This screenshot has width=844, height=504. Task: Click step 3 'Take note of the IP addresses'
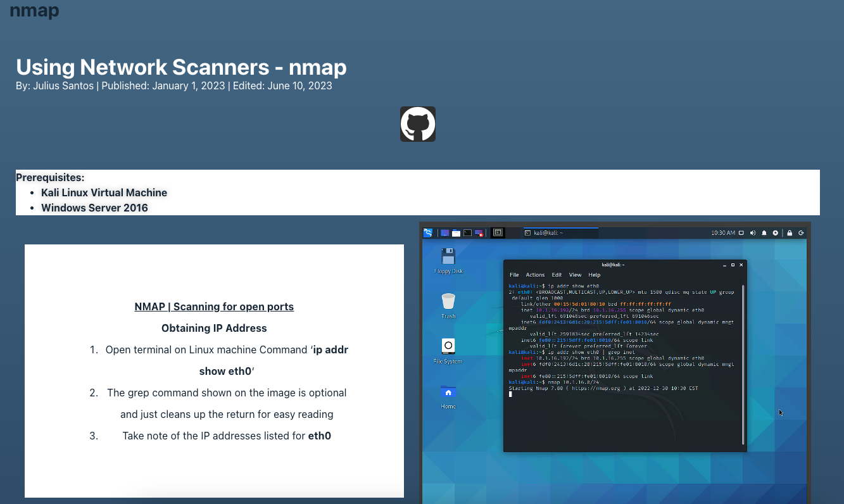point(227,436)
